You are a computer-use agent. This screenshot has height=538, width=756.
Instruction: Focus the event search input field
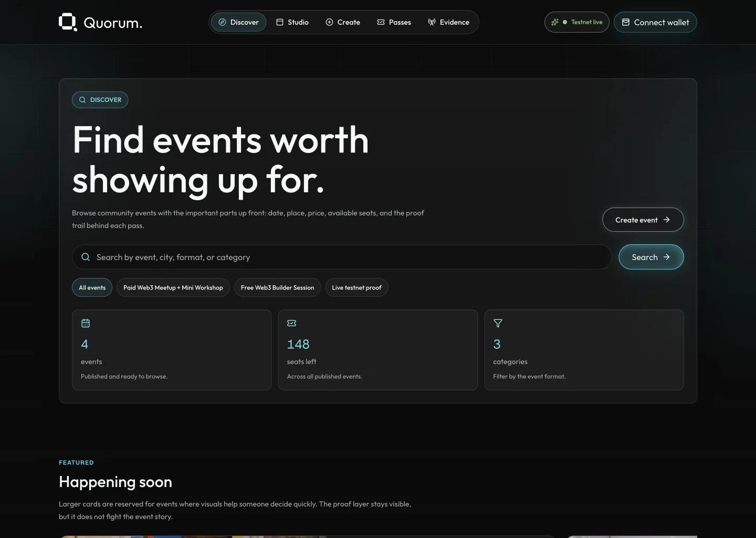(x=342, y=257)
